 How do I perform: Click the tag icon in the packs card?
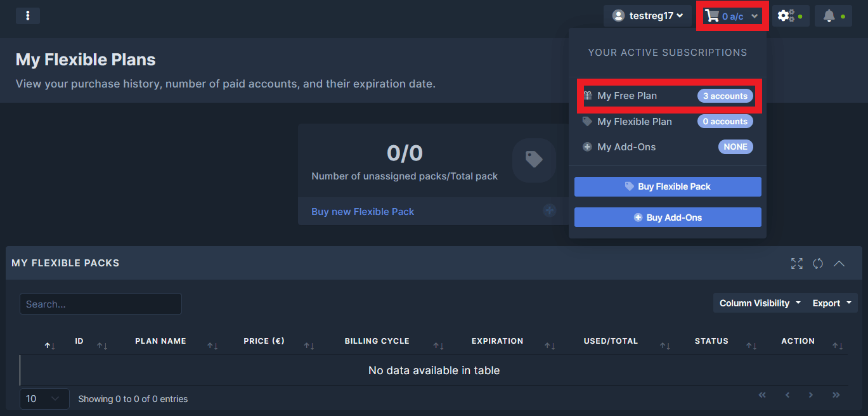click(x=534, y=160)
